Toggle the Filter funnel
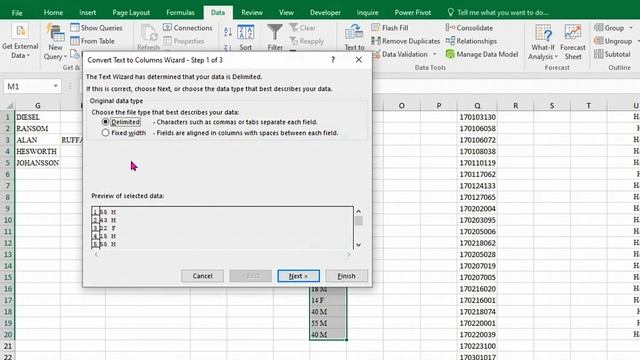Viewport: 640px width, 360px height. (x=275, y=38)
